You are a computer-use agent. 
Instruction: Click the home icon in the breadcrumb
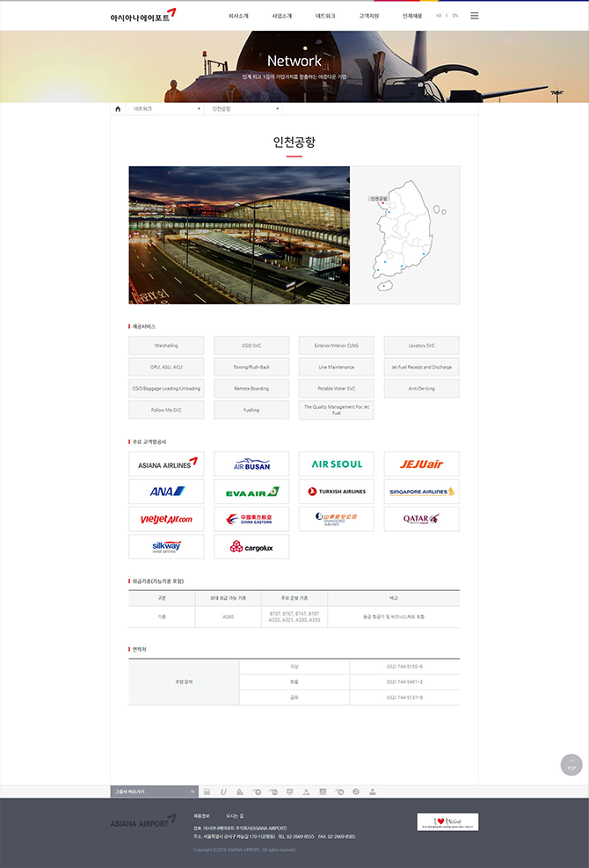point(118,109)
